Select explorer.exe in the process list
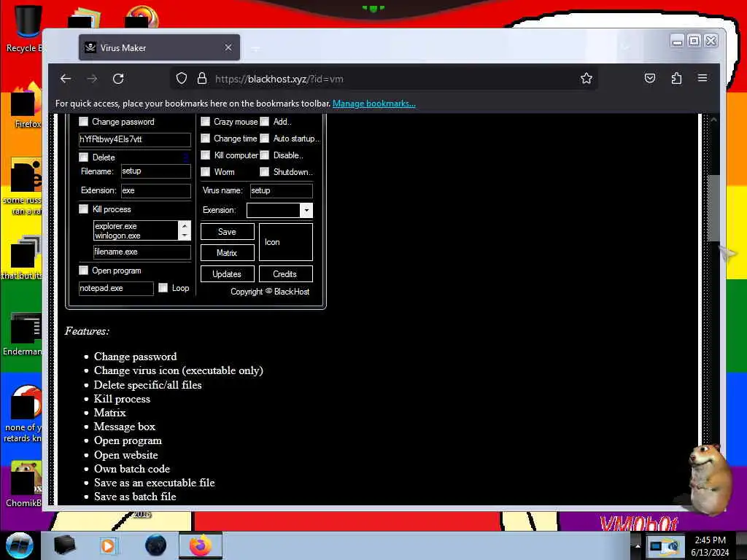Viewport: 747px width, 560px height. pyautogui.click(x=116, y=226)
